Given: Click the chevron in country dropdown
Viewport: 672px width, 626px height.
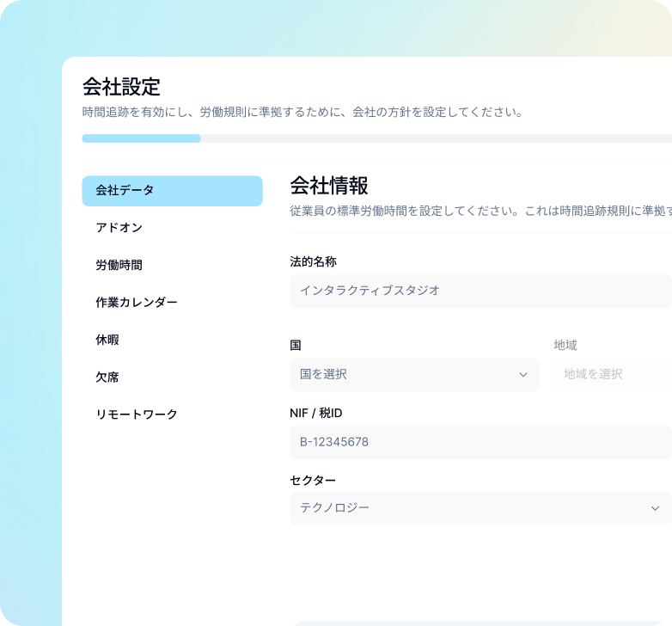Looking at the screenshot, I should [x=523, y=375].
